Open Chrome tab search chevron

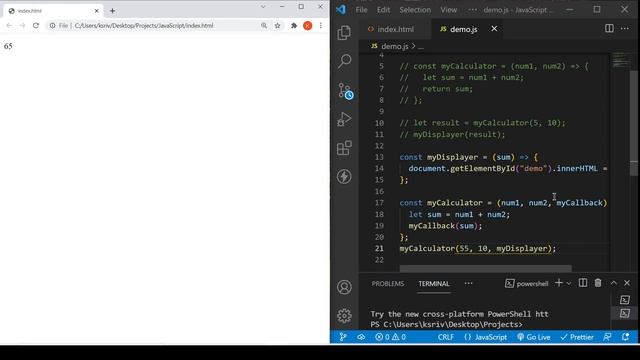point(263,7)
